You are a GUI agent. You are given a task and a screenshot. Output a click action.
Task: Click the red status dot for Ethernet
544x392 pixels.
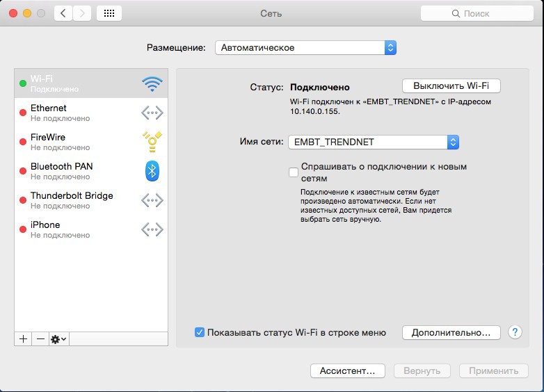pos(23,113)
